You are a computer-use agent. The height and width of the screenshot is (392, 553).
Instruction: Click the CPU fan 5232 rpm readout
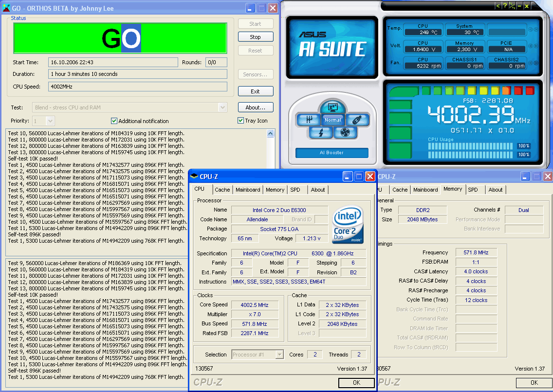tap(424, 66)
